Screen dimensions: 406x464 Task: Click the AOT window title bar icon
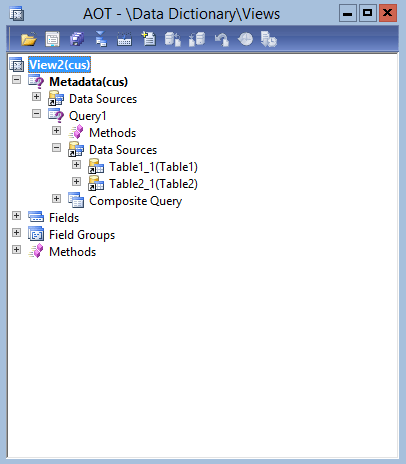(x=17, y=14)
